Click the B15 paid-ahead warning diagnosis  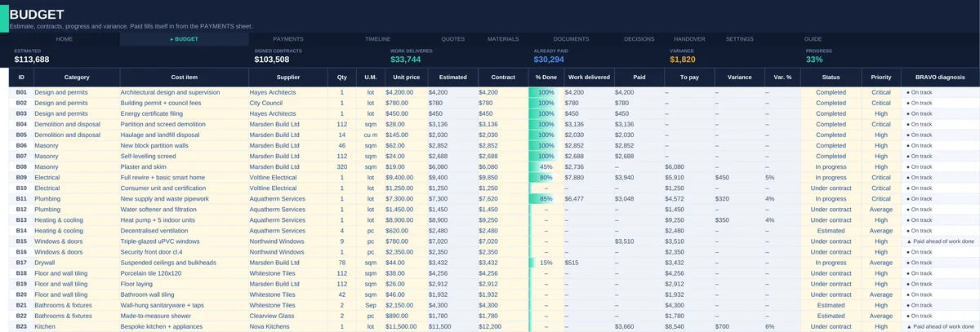(941, 241)
